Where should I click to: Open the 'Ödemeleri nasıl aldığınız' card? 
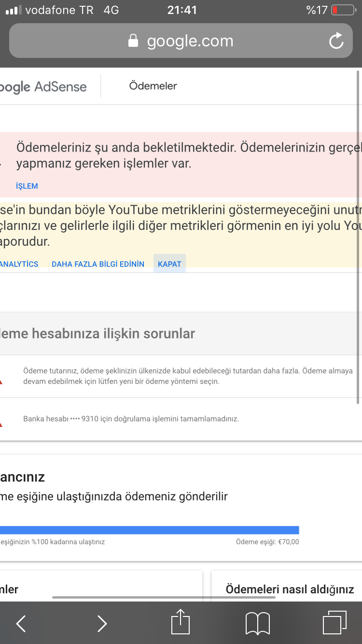[x=287, y=587]
